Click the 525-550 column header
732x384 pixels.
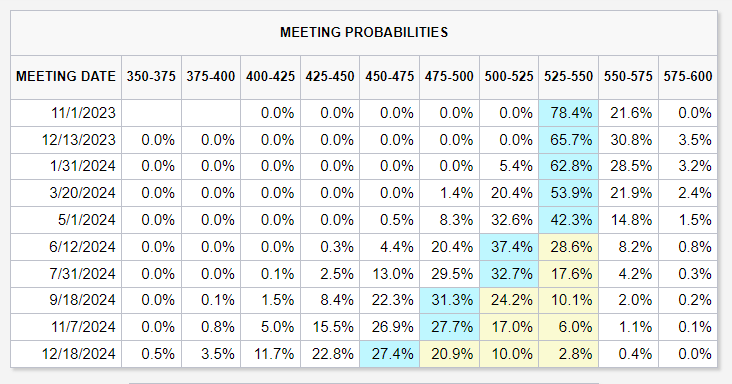point(569,77)
